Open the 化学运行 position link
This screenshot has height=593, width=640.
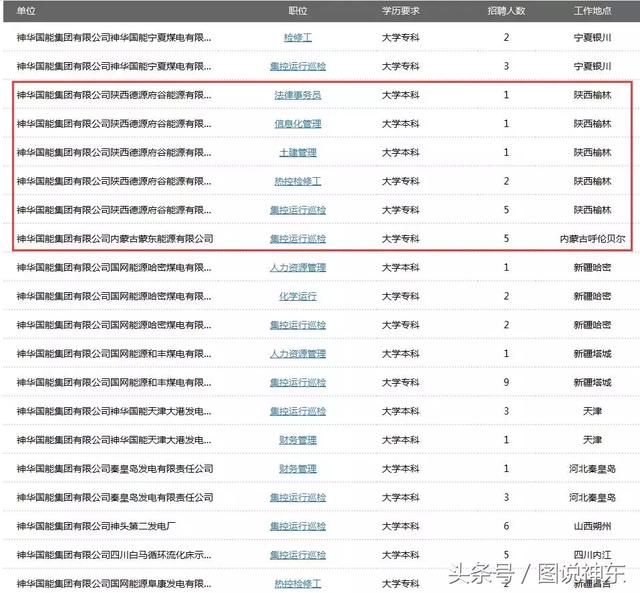298,296
